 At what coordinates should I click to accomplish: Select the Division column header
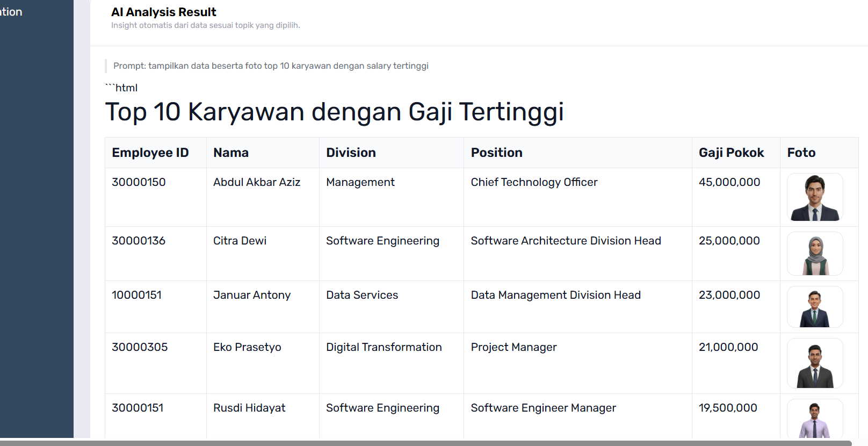(351, 153)
